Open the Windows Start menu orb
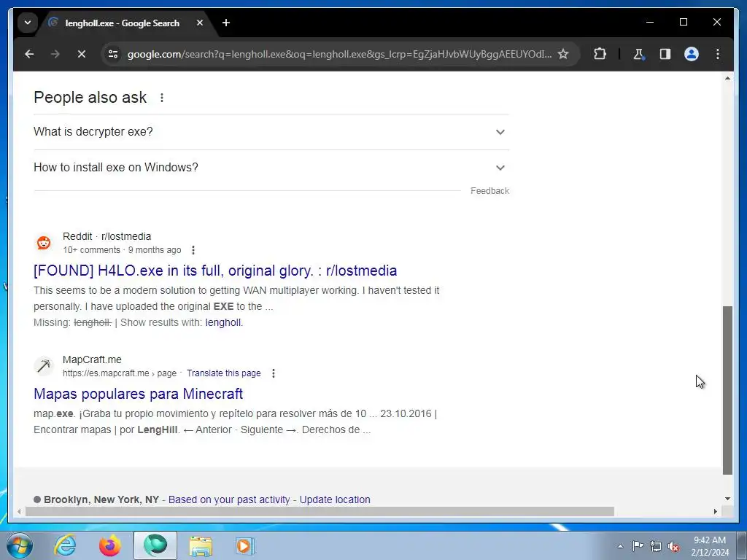The width and height of the screenshot is (747, 560). 20,545
